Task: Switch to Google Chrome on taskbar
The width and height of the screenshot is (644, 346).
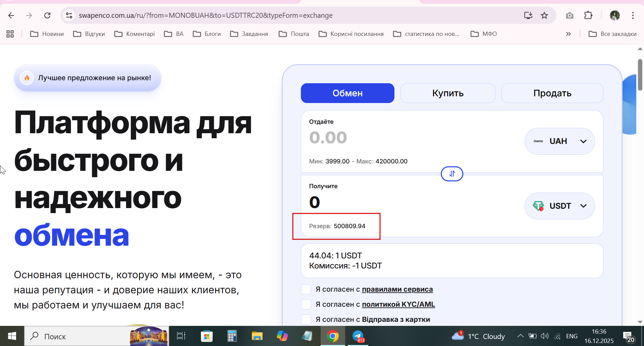Action: click(333, 336)
